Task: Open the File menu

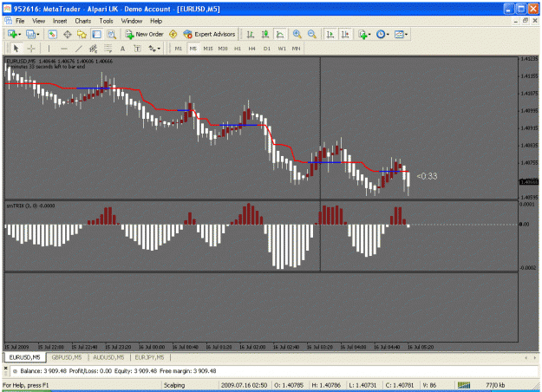Action: 20,21
